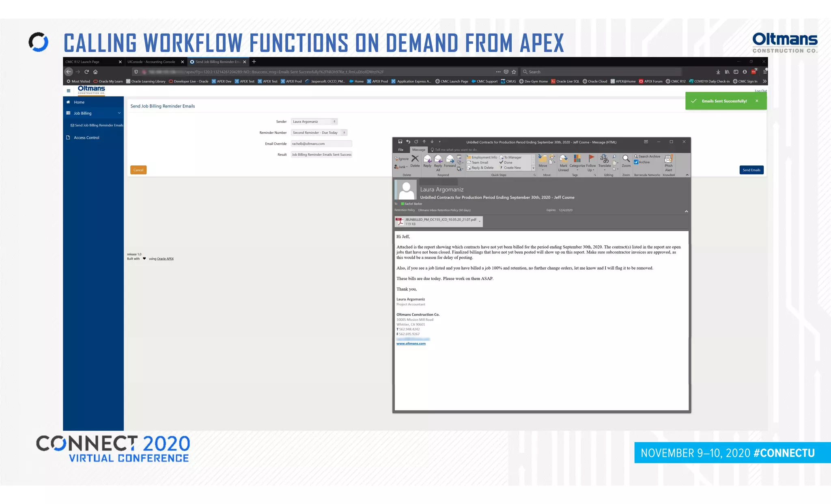Go to next item with the down arrow
831x504 pixels.
432,142
